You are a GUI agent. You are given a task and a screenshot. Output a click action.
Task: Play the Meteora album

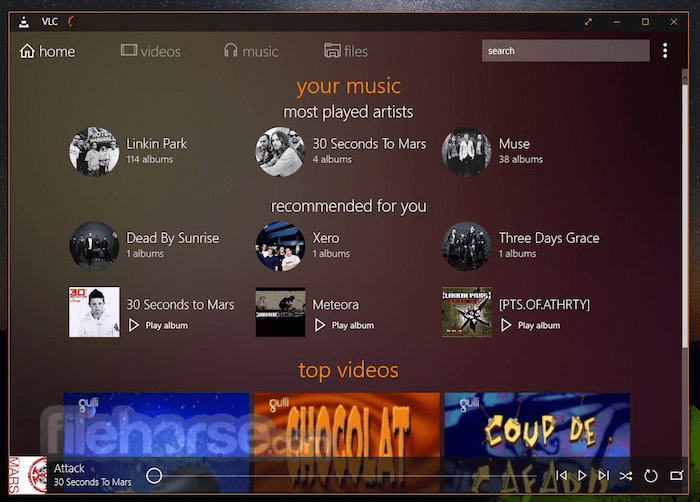click(344, 325)
